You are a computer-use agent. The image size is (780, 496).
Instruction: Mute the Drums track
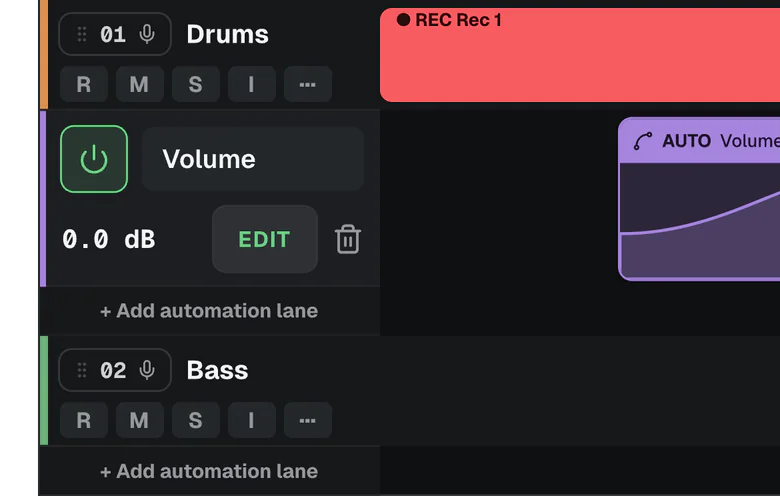(140, 84)
